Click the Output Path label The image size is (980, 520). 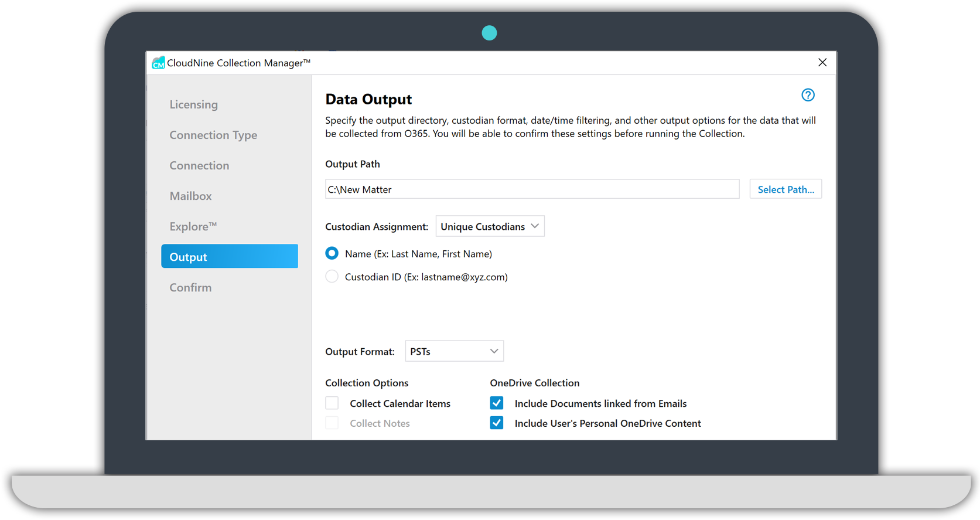353,164
